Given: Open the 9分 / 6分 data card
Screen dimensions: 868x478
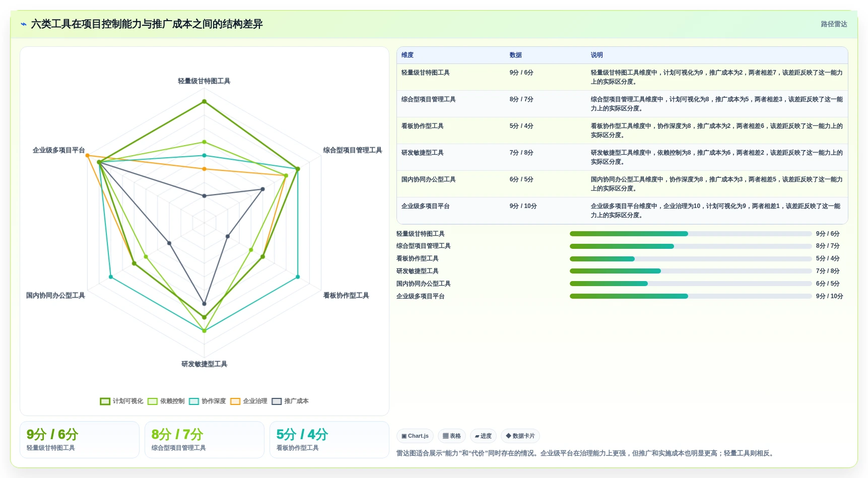Looking at the screenshot, I should click(80, 440).
